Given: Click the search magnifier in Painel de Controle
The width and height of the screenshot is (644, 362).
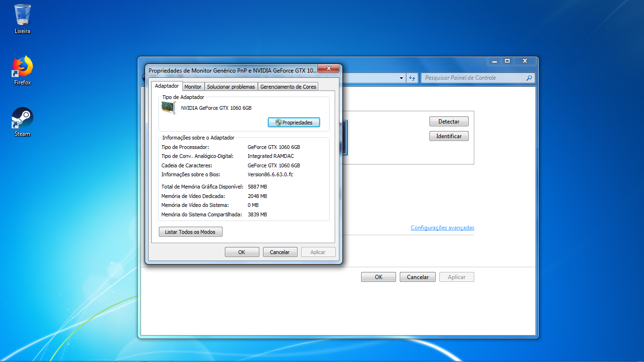Looking at the screenshot, I should (x=529, y=78).
